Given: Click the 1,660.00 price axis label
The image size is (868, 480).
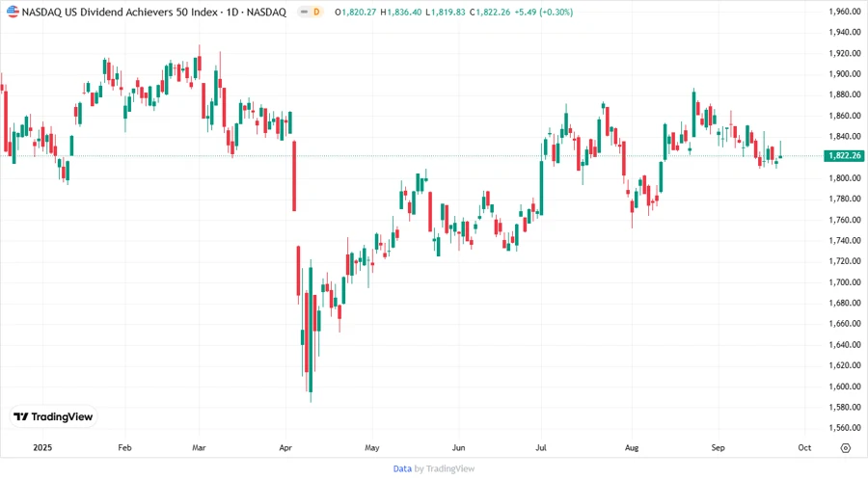Looking at the screenshot, I should pos(845,324).
